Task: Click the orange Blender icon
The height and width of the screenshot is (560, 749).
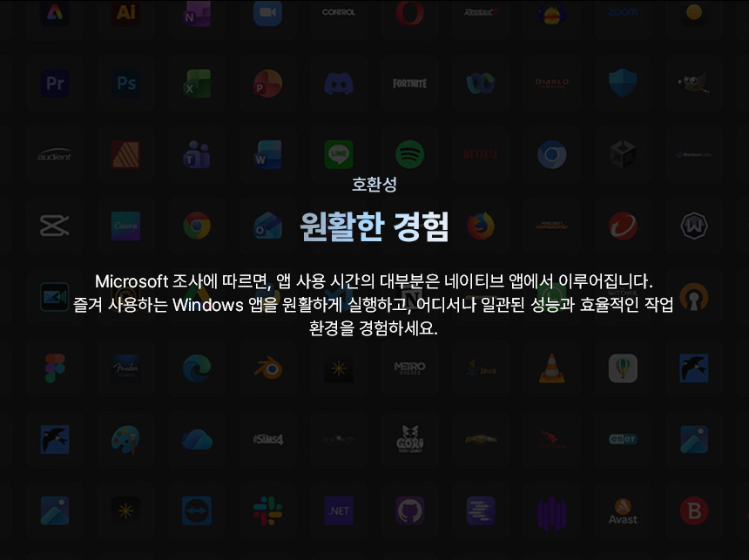Action: 267,368
